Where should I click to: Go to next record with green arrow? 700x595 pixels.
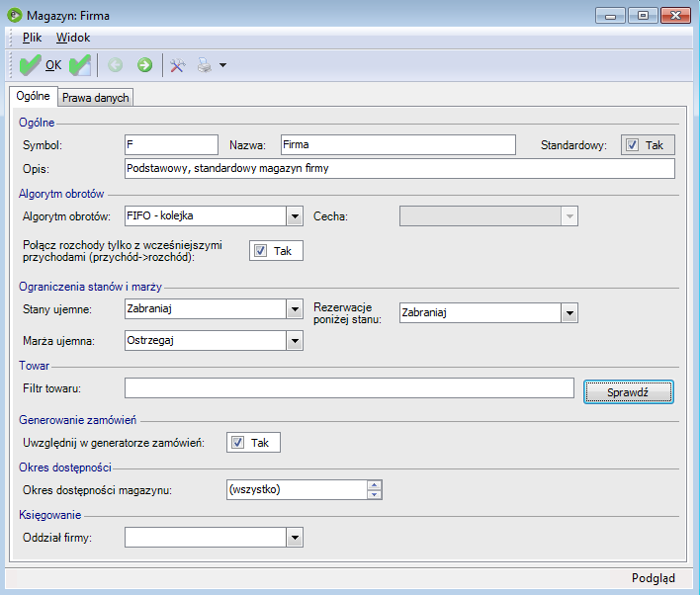tap(144, 65)
